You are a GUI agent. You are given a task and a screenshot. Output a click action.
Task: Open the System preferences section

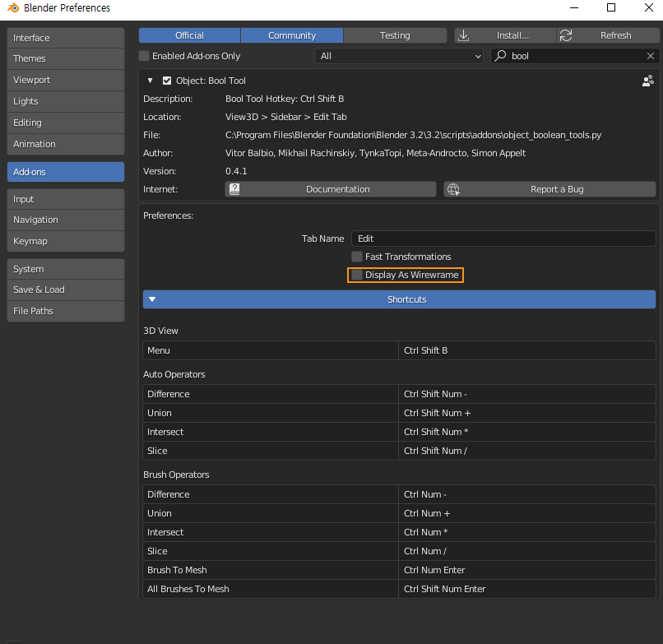[66, 269]
